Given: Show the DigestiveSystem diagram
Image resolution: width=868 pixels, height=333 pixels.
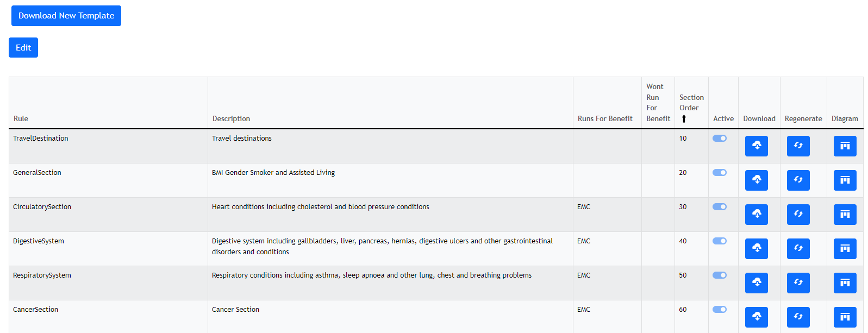Looking at the screenshot, I should [845, 249].
